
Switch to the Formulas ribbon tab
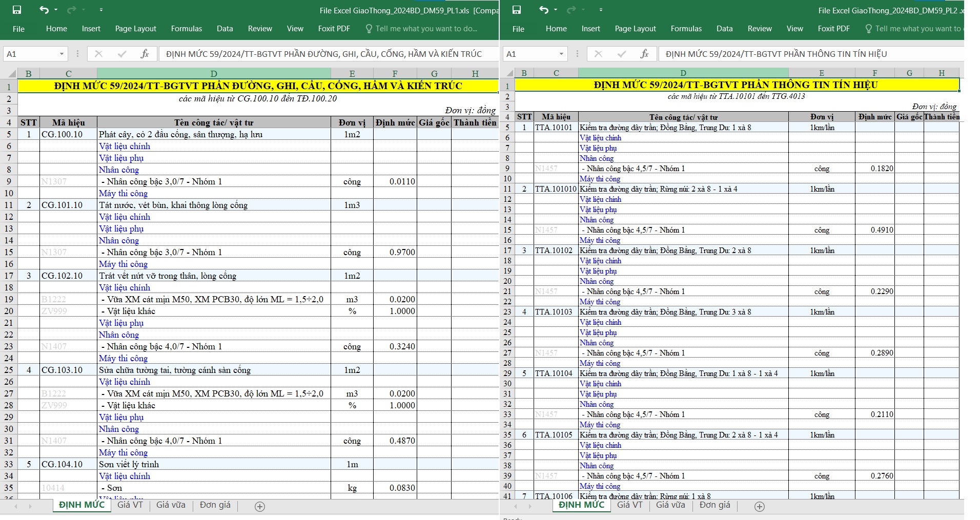click(x=186, y=29)
